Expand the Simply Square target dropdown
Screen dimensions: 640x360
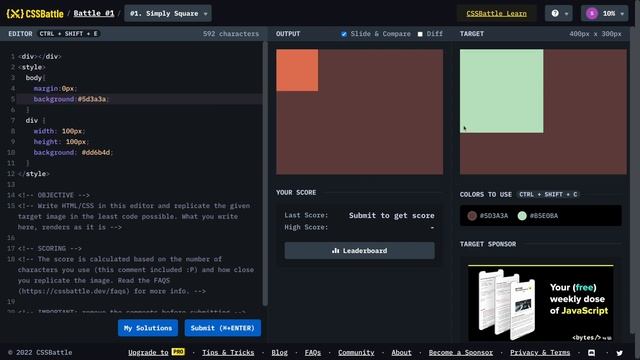pos(168,13)
